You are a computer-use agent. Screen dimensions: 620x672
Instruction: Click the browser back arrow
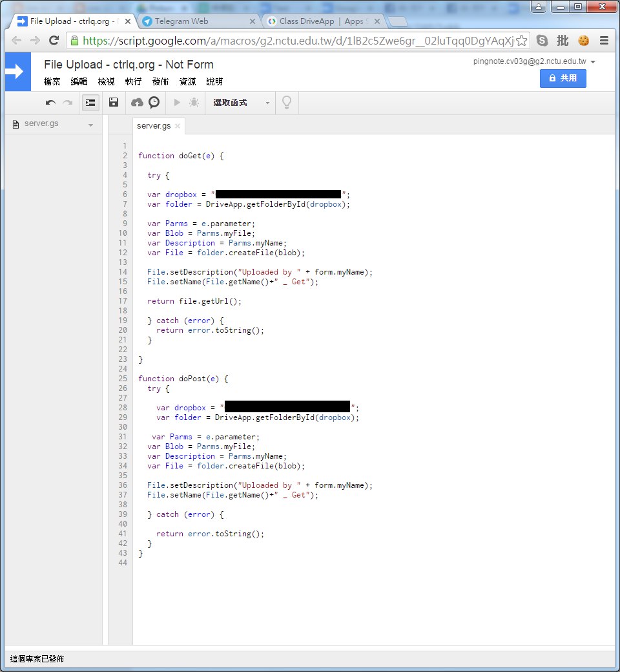[16, 41]
